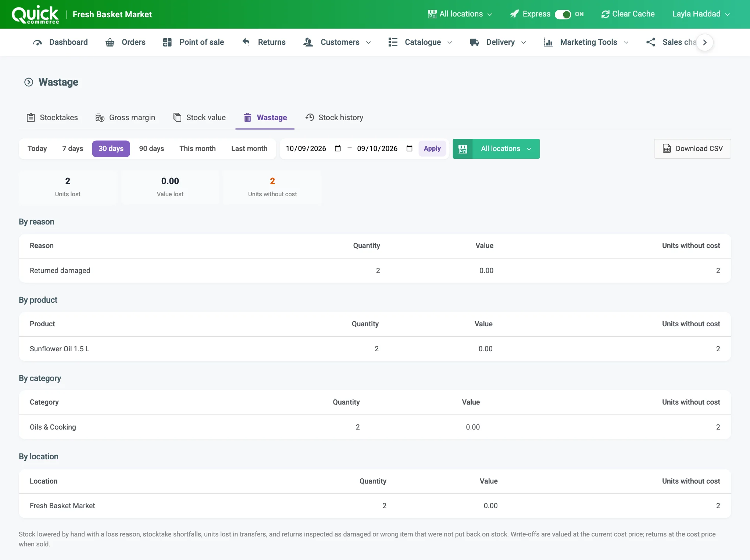Click the Returns arrow icon
The image size is (750, 560).
click(x=246, y=42)
